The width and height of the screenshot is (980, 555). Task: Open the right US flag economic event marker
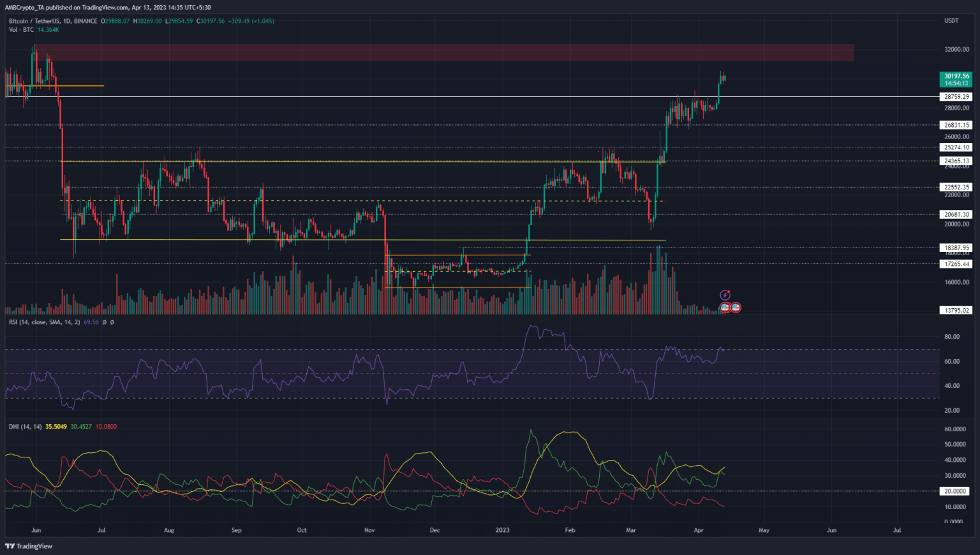[x=736, y=307]
